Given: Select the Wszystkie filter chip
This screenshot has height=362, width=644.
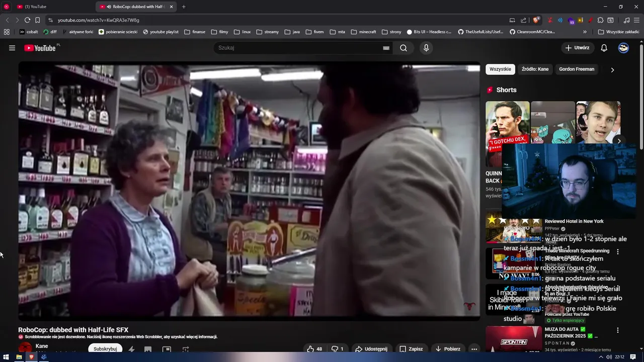Looking at the screenshot, I should point(500,69).
